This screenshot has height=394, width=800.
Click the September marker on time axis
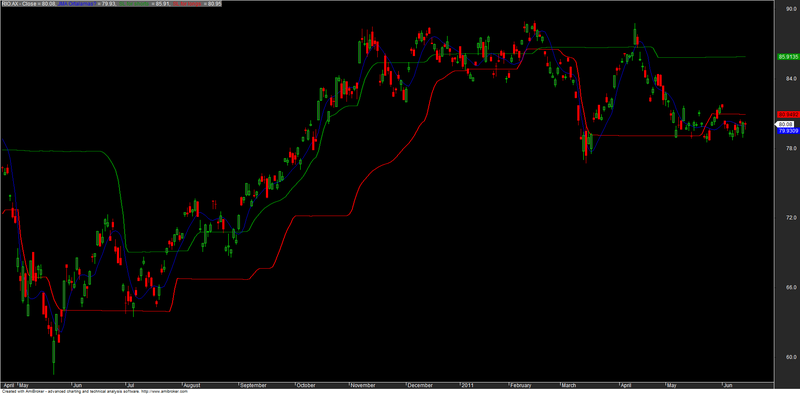(x=253, y=385)
